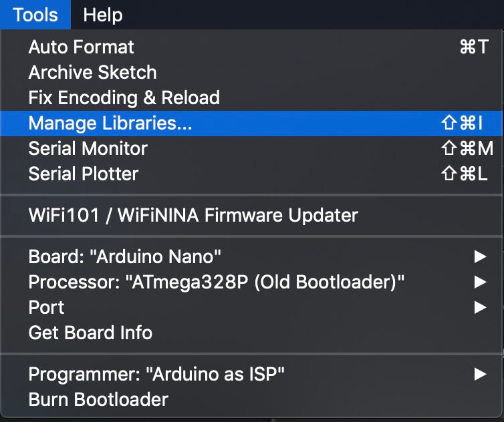Click the Shift-Cmd-M shortcut next to Serial Monitor

coord(467,148)
